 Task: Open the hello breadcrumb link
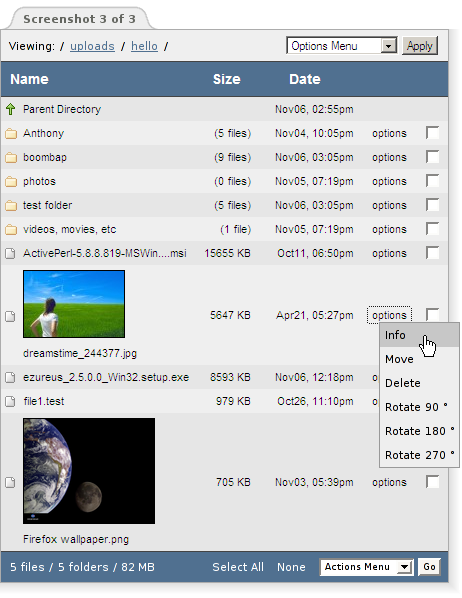click(x=144, y=46)
